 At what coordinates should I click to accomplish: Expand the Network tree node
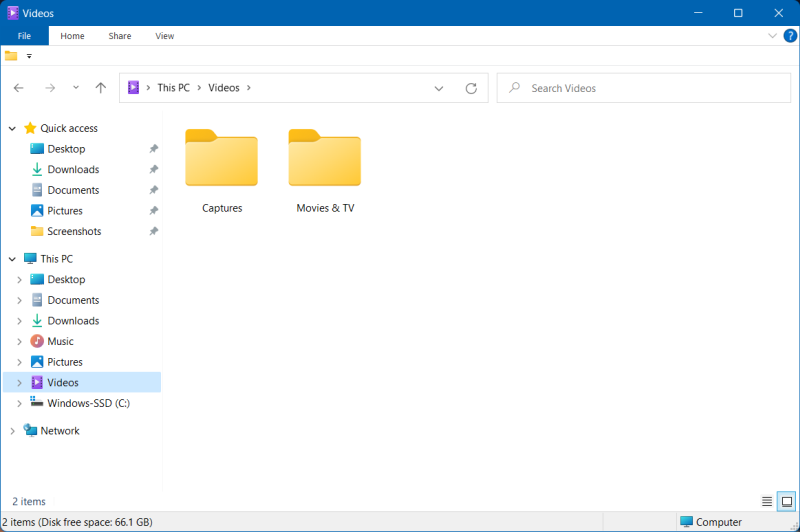pos(12,431)
